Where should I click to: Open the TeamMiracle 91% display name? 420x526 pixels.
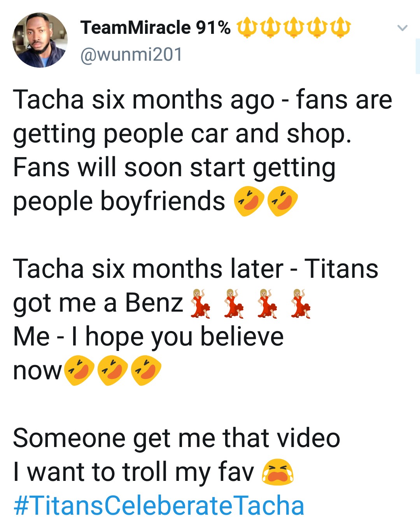[155, 28]
